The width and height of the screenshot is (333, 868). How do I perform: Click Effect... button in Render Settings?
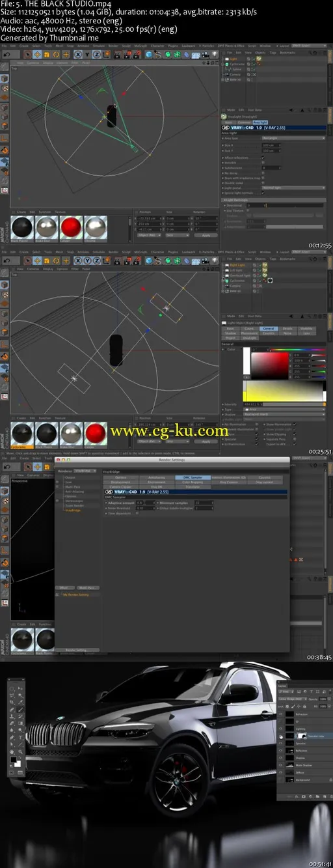pyautogui.click(x=65, y=587)
